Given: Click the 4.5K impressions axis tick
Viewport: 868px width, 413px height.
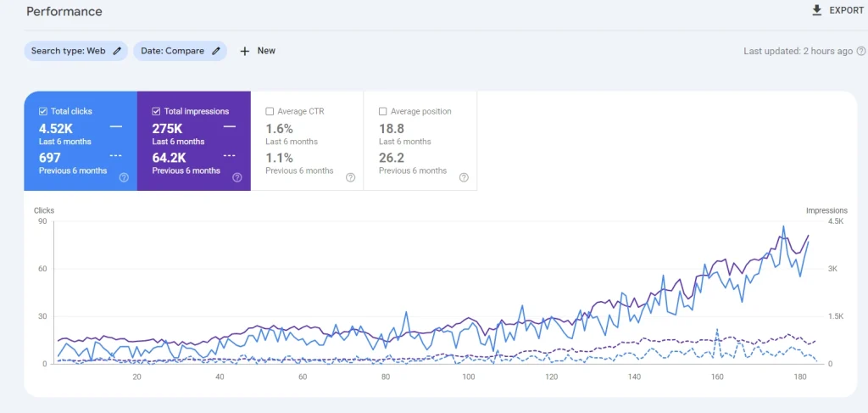Looking at the screenshot, I should [835, 220].
